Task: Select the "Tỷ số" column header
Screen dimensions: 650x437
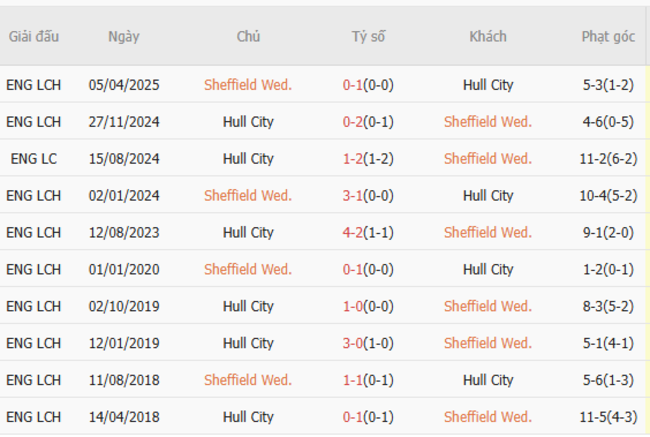Action: tap(368, 36)
